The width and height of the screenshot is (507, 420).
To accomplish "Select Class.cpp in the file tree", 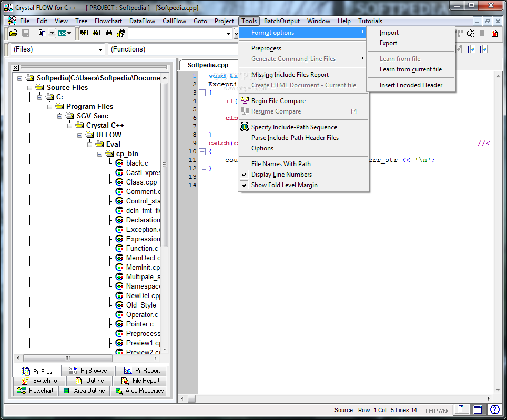I will point(141,182).
